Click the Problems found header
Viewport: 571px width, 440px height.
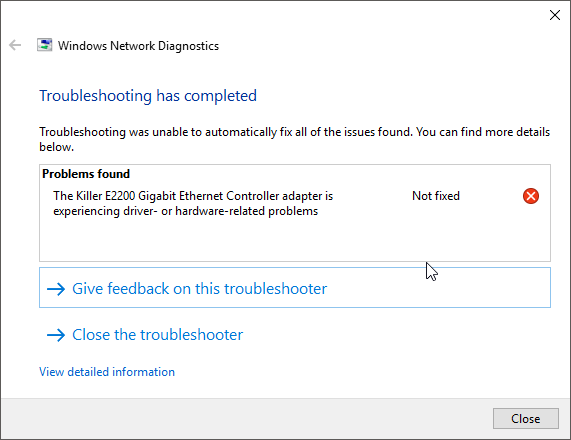pos(86,174)
